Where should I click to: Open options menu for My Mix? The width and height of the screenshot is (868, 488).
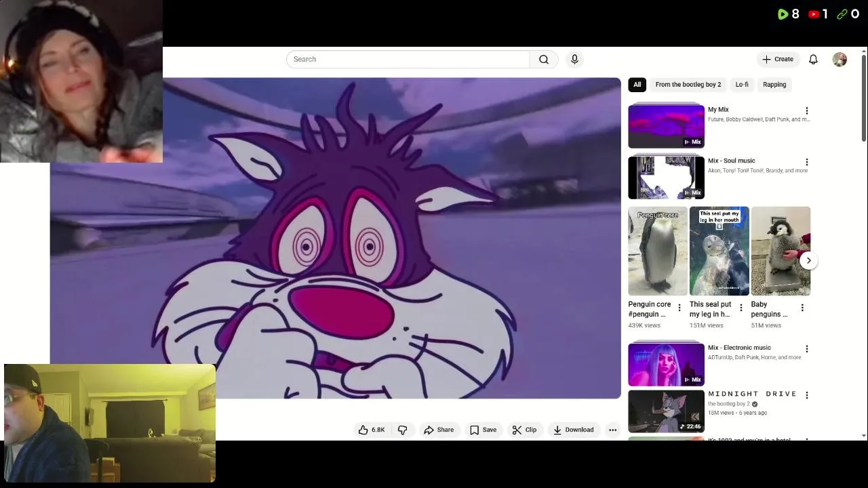(806, 110)
